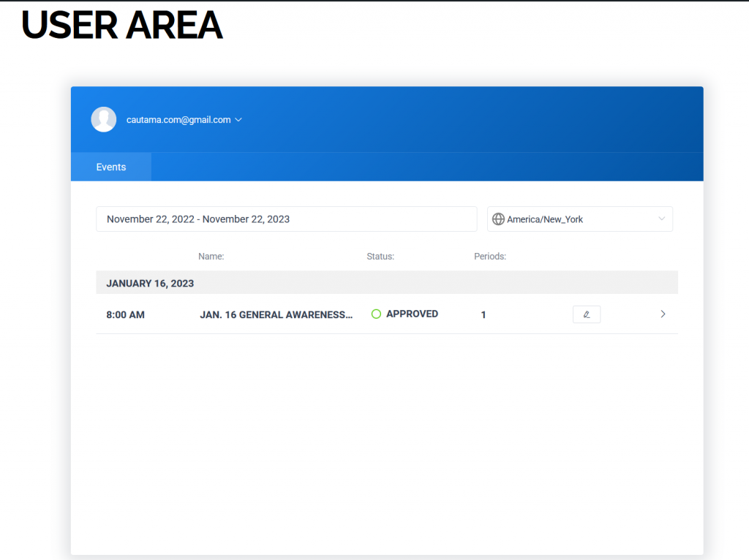Switch to the Events tab

[x=111, y=167]
